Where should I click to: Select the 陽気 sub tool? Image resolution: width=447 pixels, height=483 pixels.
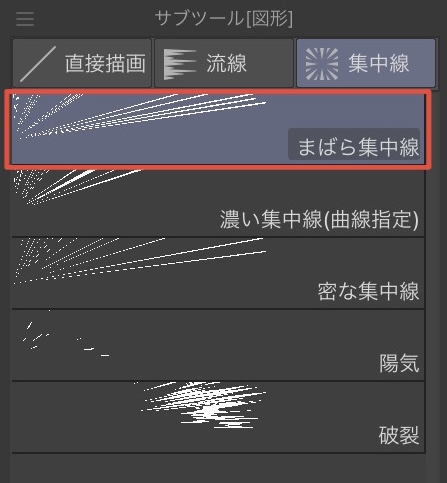point(218,345)
